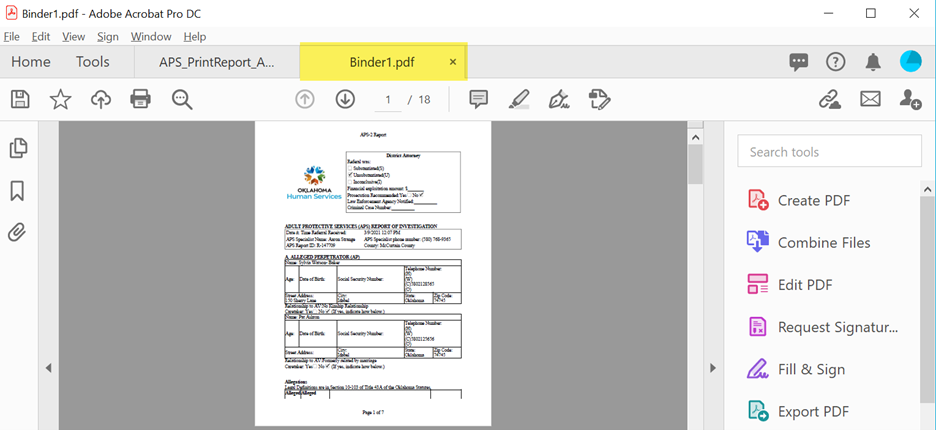Star the document as favorite
Screen dimensions: 936x430
(x=60, y=99)
